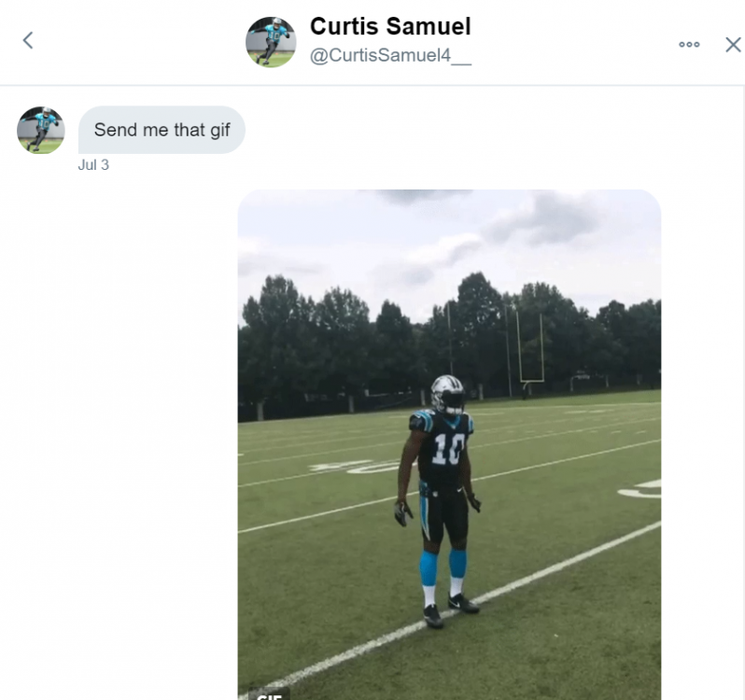Click the sender avatar beside the message
The image size is (745, 700).
point(41,130)
